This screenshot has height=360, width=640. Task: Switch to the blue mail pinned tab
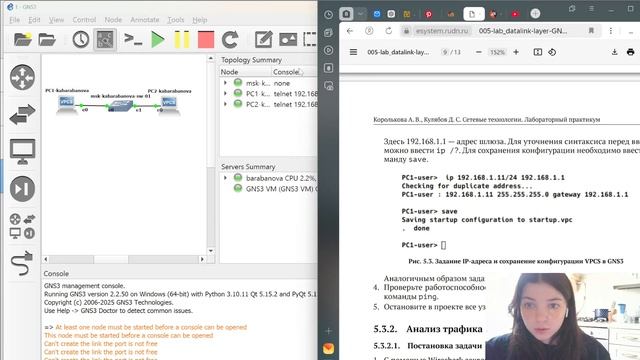[377, 14]
